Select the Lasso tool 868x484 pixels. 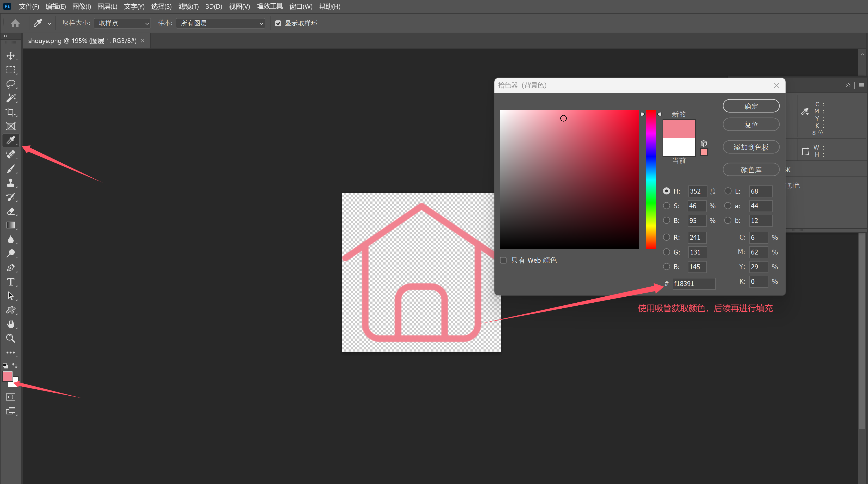click(10, 84)
